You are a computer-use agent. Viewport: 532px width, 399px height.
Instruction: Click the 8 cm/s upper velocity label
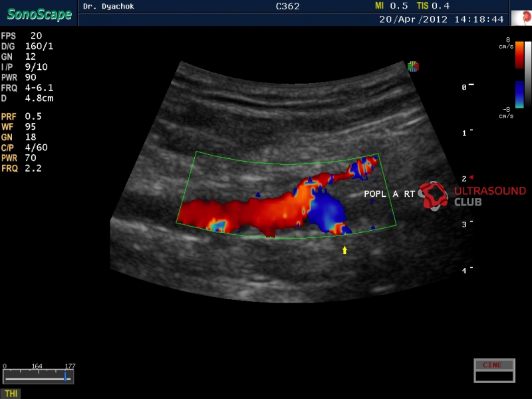click(506, 43)
